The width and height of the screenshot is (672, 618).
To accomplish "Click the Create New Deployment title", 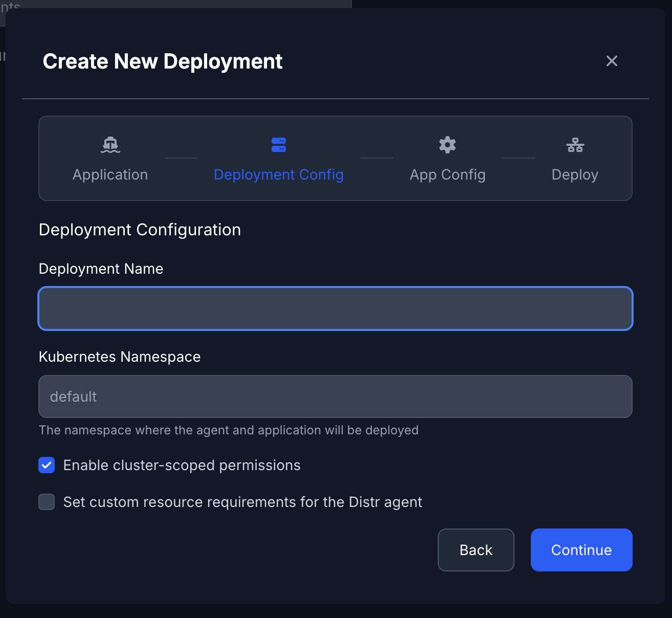I will coord(163,61).
